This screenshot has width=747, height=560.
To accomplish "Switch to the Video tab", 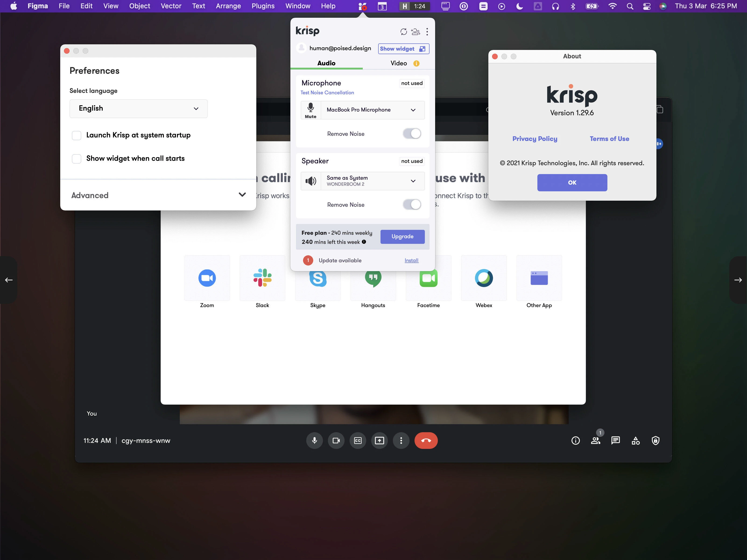I will pyautogui.click(x=399, y=63).
